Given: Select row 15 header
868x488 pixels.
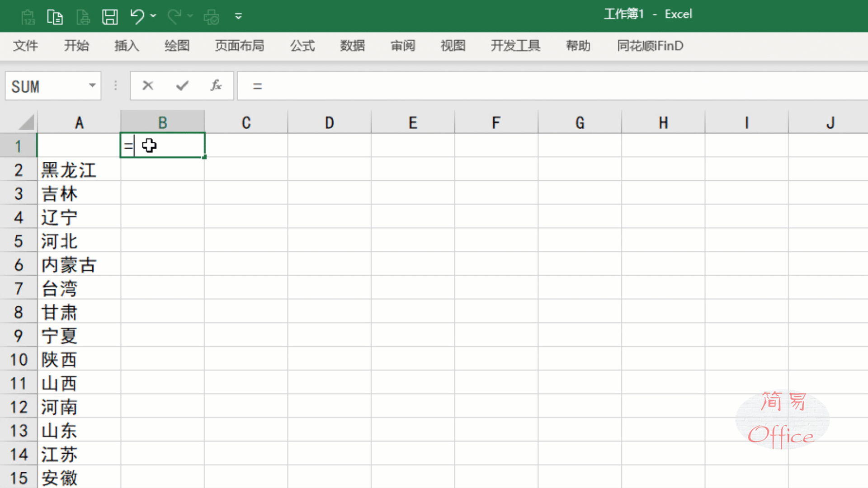Looking at the screenshot, I should tap(19, 478).
